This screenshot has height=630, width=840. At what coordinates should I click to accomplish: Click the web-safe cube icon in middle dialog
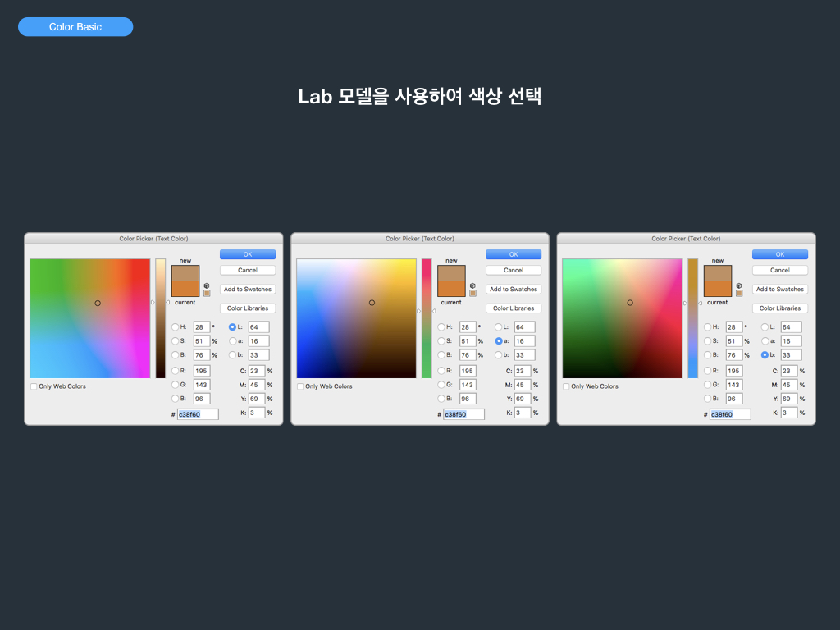(472, 285)
